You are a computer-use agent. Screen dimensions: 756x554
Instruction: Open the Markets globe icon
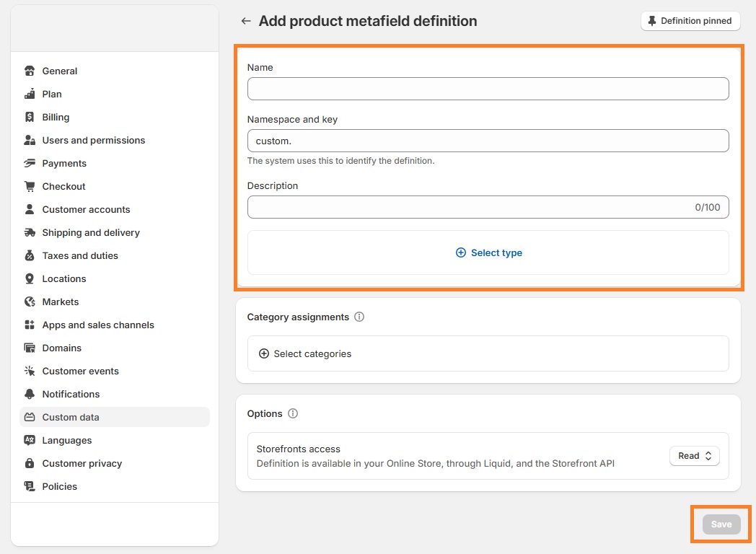tap(29, 302)
